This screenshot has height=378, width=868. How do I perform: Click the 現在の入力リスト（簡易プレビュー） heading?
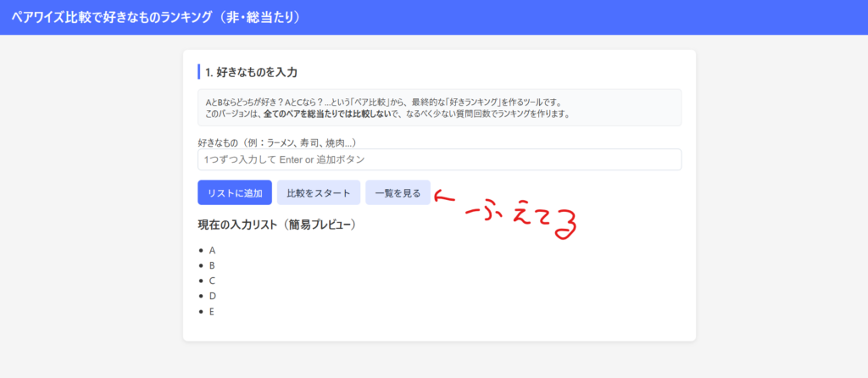click(275, 225)
